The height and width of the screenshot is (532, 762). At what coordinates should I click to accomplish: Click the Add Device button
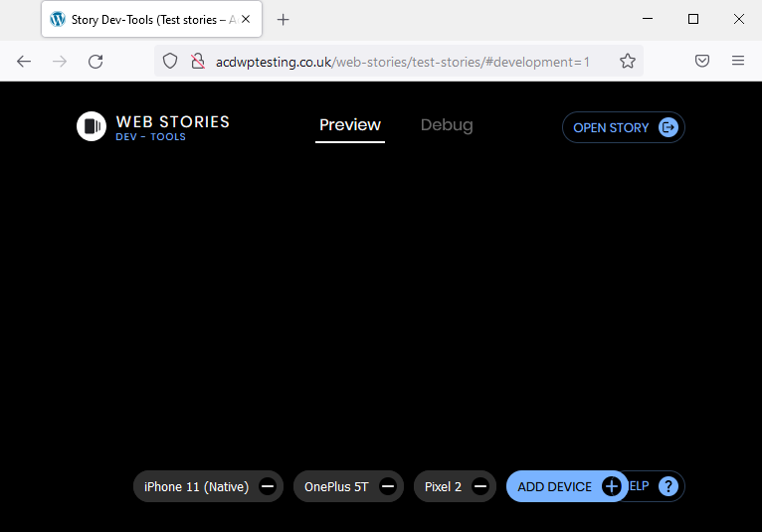coord(567,486)
